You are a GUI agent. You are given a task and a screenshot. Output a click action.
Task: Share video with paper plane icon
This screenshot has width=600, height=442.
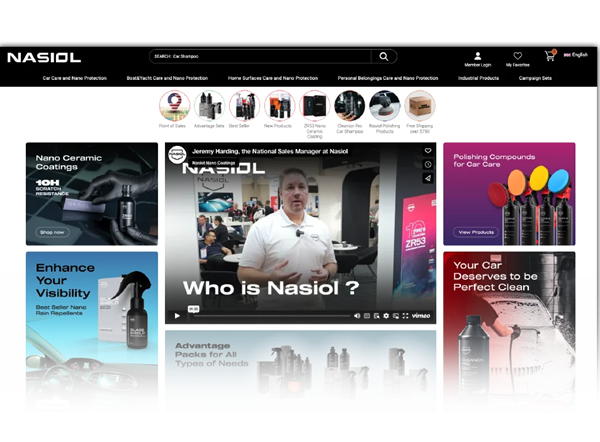(x=428, y=178)
